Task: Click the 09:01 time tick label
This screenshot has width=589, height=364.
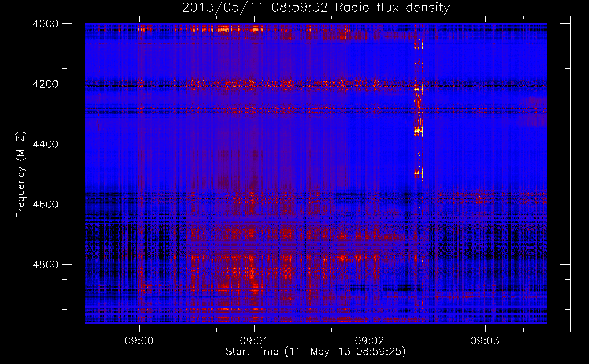Action: click(x=254, y=341)
